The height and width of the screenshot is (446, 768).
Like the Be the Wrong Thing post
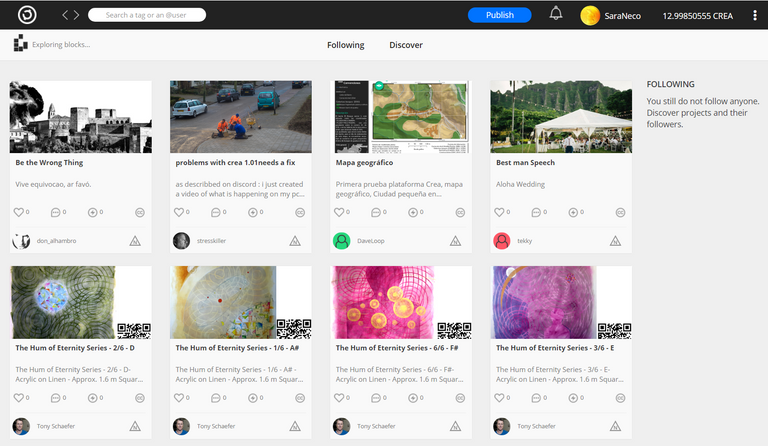point(19,212)
